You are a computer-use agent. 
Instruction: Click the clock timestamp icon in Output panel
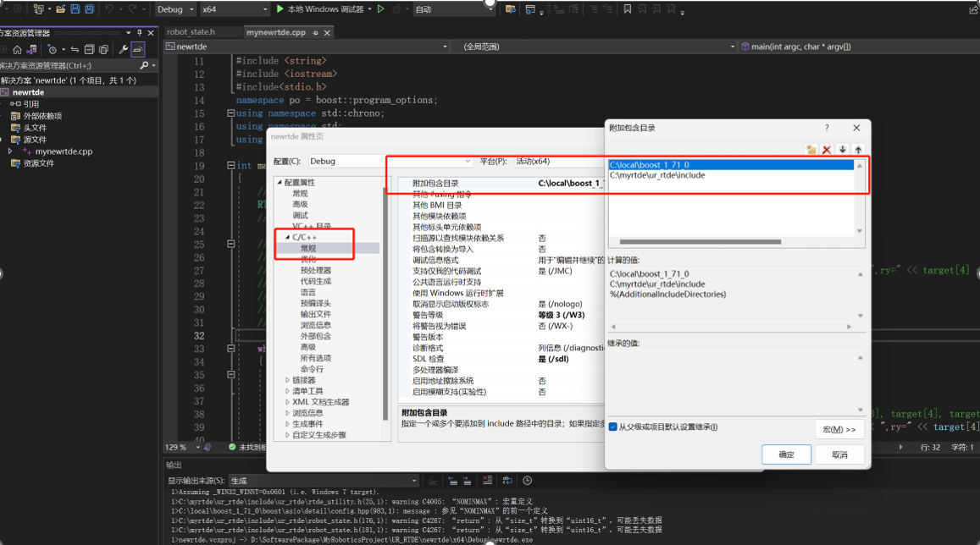[x=528, y=480]
